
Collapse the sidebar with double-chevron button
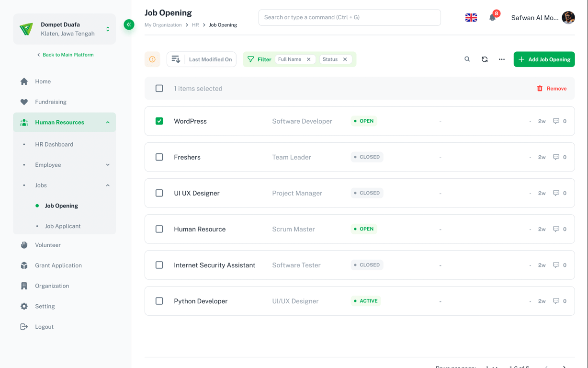(129, 24)
